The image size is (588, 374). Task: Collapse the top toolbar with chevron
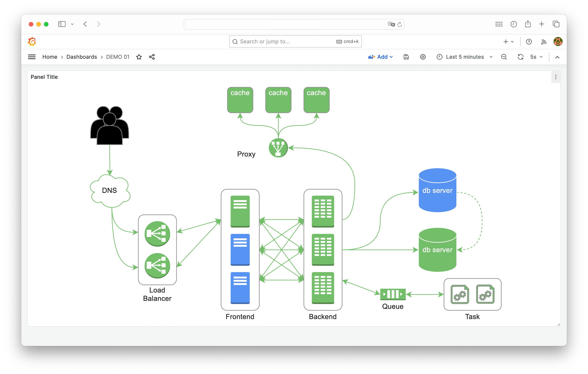pyautogui.click(x=557, y=57)
